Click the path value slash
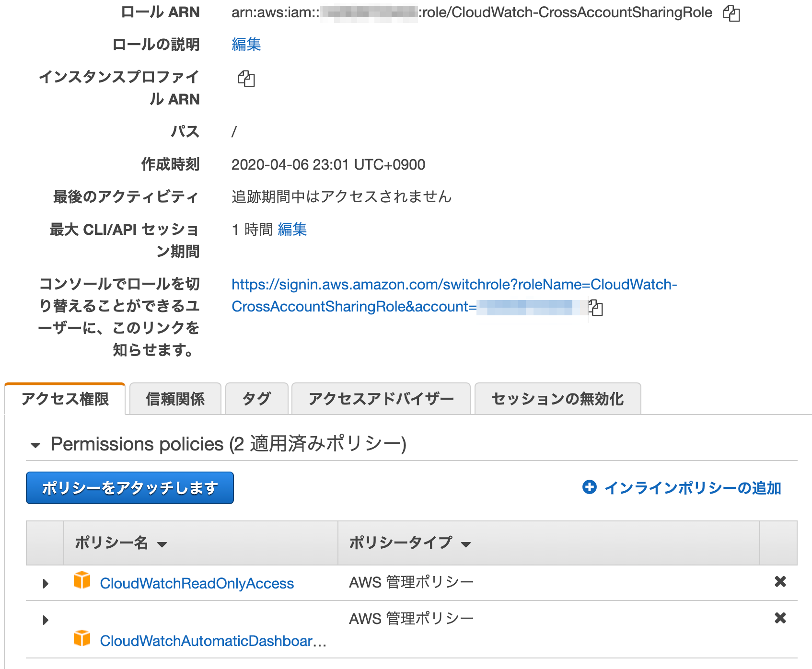Image resolution: width=812 pixels, height=669 pixels. (234, 132)
